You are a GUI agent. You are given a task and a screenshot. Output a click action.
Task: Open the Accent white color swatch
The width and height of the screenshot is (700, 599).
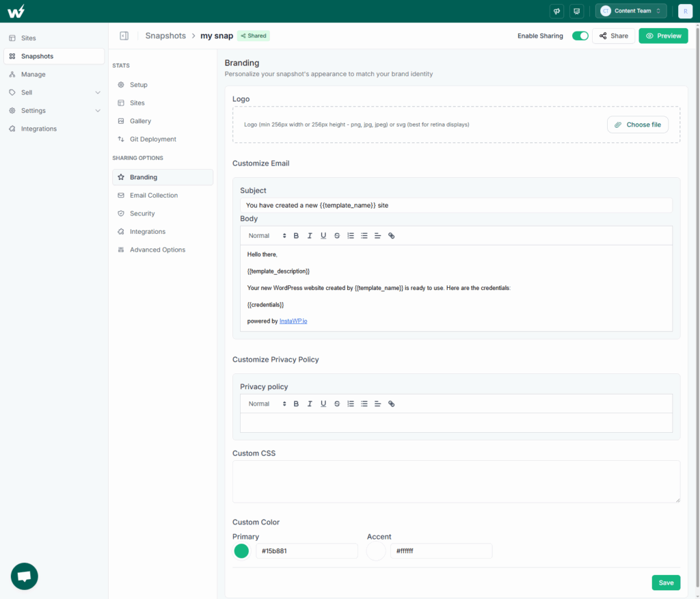click(x=376, y=551)
